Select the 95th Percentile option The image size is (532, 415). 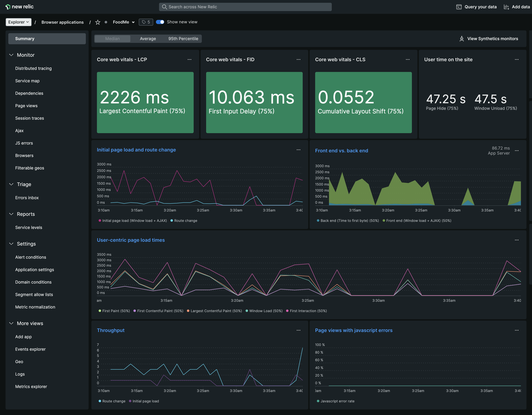pos(183,39)
